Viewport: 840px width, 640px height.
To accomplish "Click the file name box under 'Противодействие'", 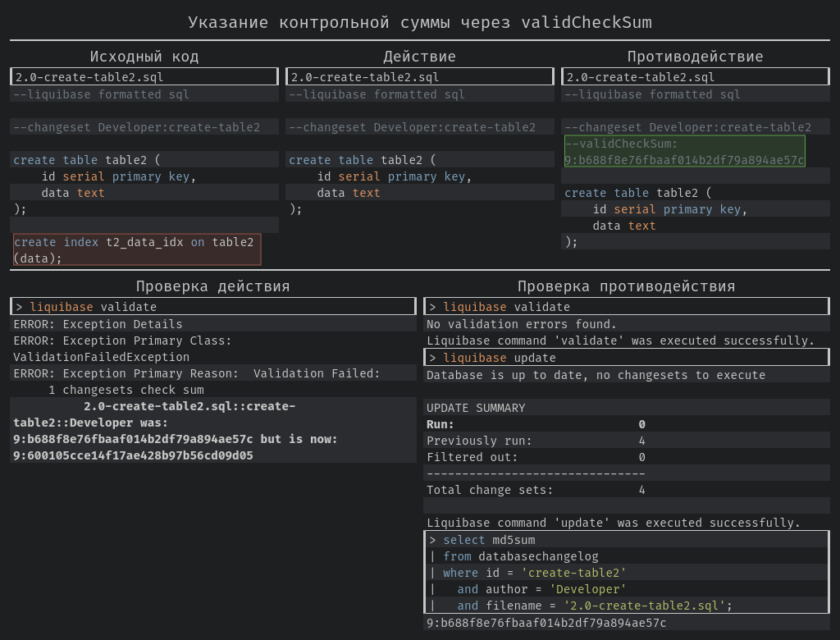I will coord(696,76).
